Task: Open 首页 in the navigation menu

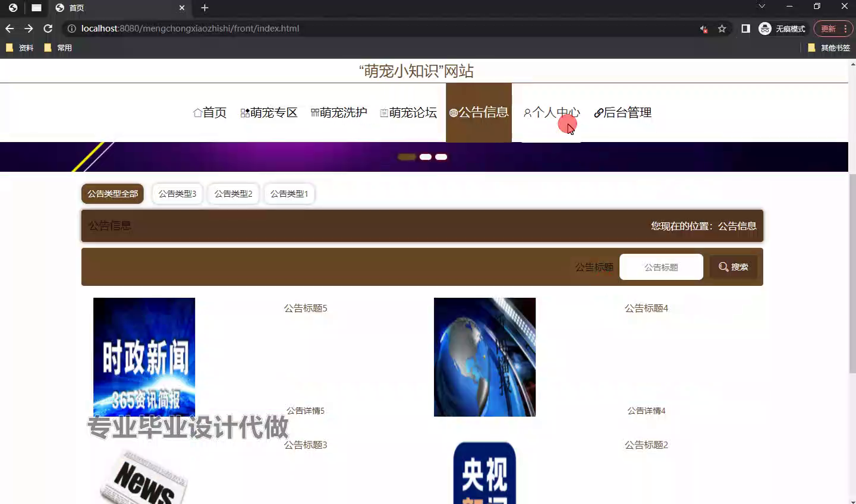Action: pyautogui.click(x=210, y=113)
